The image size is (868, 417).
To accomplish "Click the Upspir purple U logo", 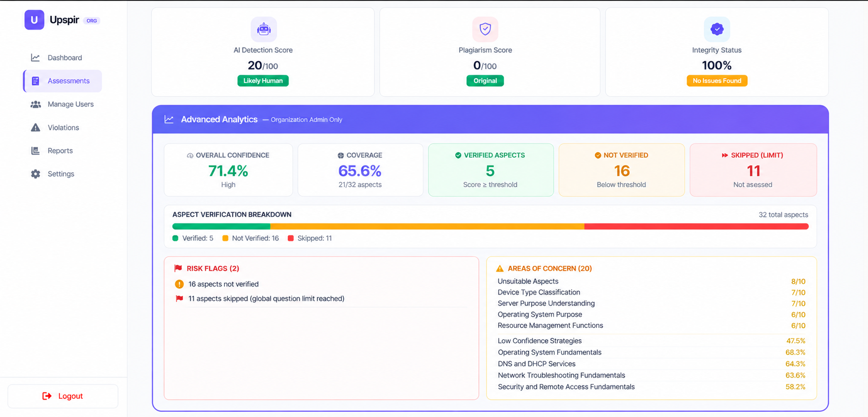I will [x=34, y=20].
